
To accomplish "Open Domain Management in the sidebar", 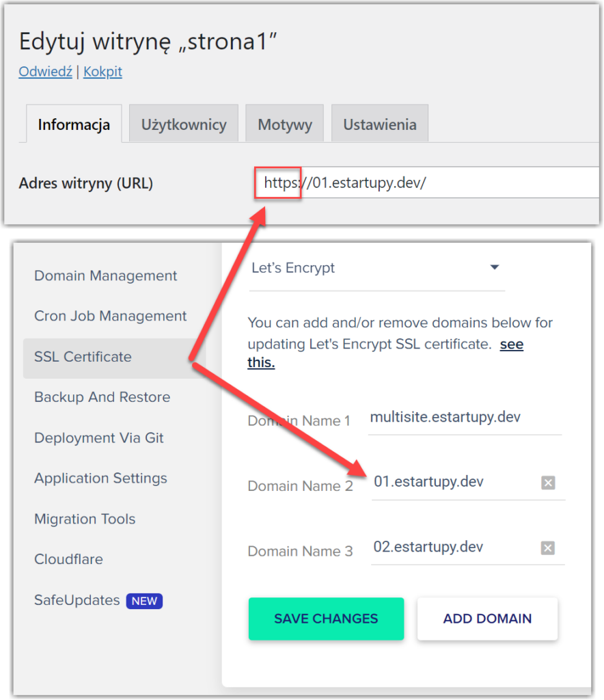I will (x=105, y=275).
